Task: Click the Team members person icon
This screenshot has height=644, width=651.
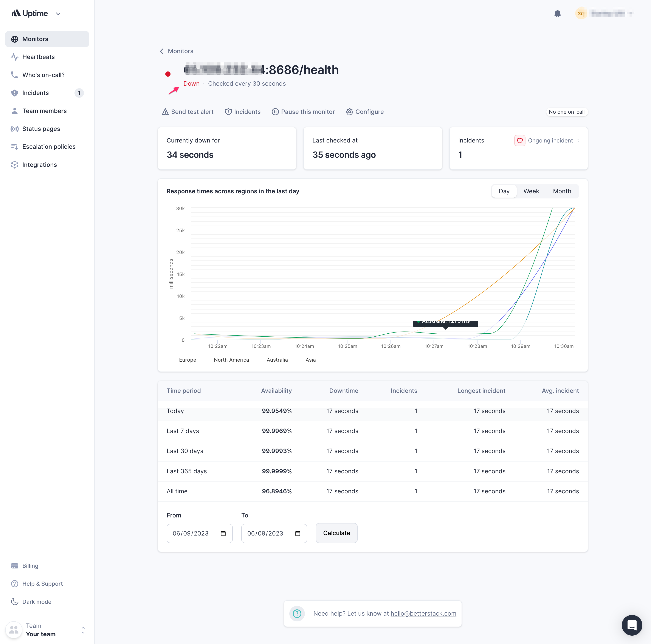Action: coord(14,111)
